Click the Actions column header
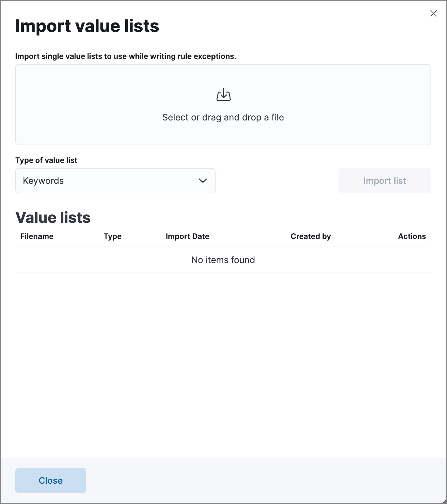 412,236
